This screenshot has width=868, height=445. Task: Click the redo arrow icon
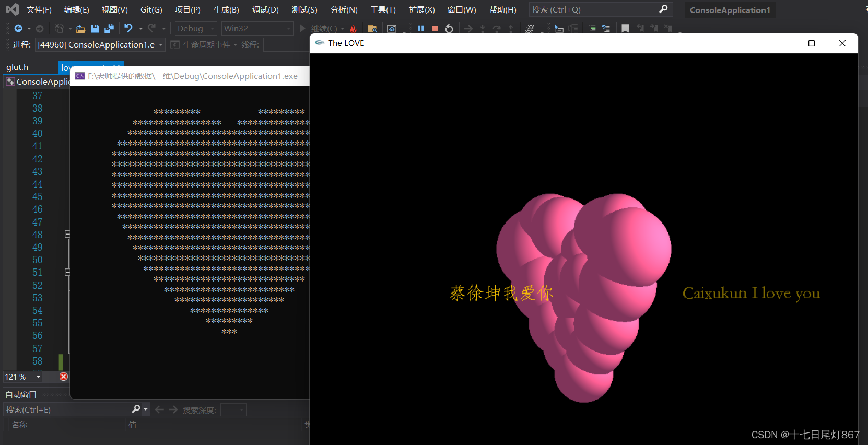click(x=152, y=28)
